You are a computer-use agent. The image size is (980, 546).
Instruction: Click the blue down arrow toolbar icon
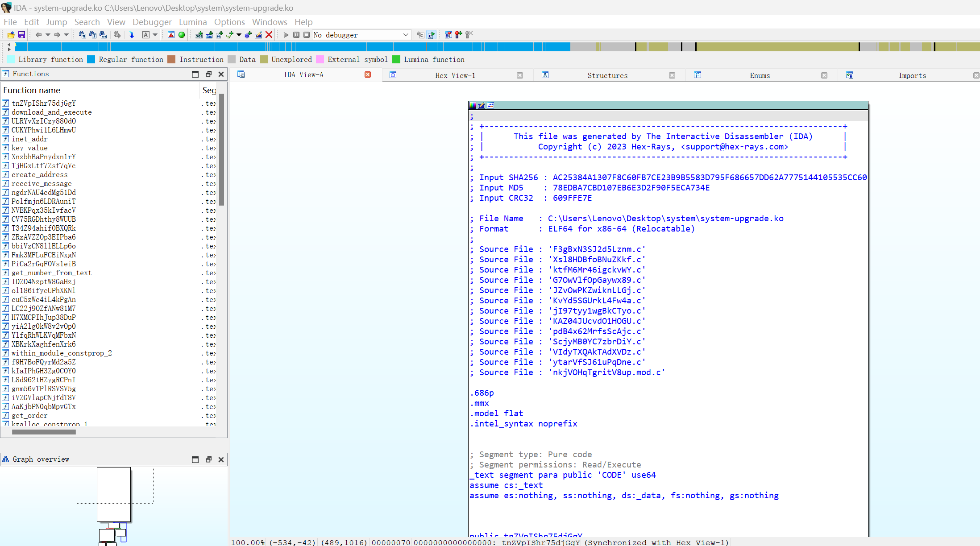[132, 35]
